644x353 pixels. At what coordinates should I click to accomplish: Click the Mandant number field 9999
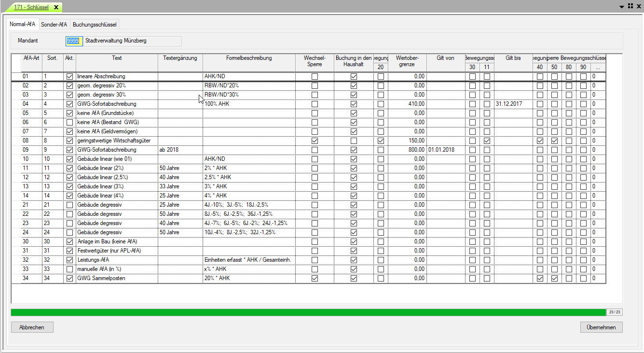point(74,41)
